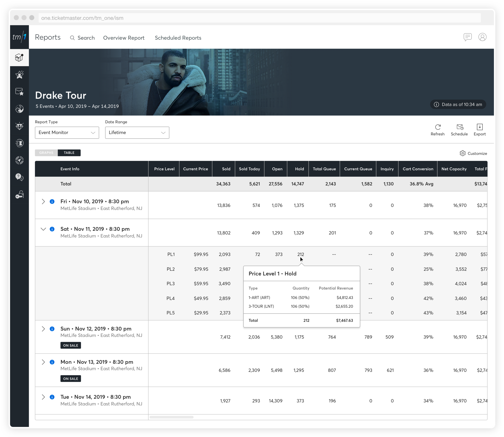Open the key and lock sidebar icon
Image resolution: width=504 pixels, height=437 pixels.
(x=19, y=195)
